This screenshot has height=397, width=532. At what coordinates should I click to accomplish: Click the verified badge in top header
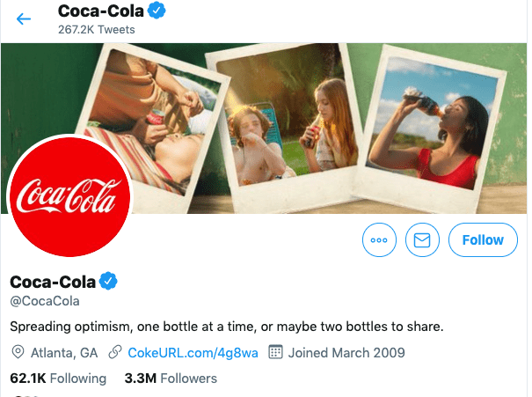(x=157, y=11)
